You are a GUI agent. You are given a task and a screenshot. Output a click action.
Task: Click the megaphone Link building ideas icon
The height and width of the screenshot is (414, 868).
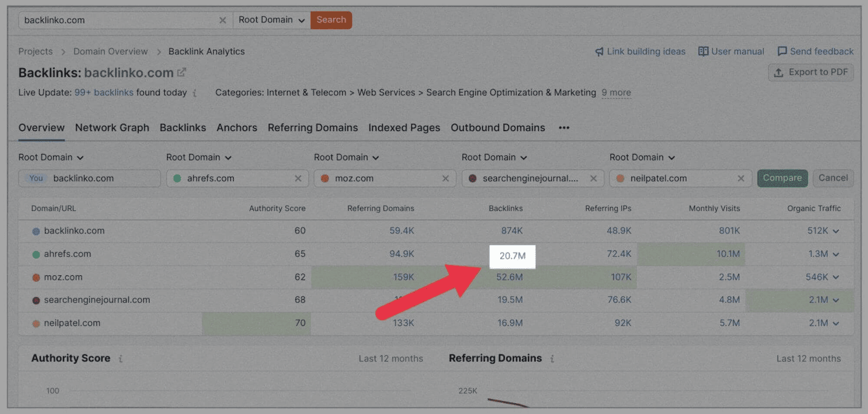[x=599, y=51]
